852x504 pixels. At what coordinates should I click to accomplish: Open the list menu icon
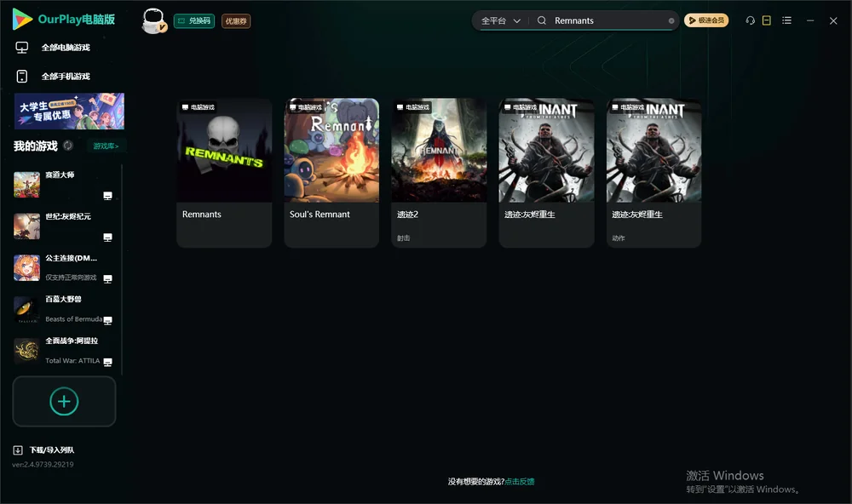[786, 20]
